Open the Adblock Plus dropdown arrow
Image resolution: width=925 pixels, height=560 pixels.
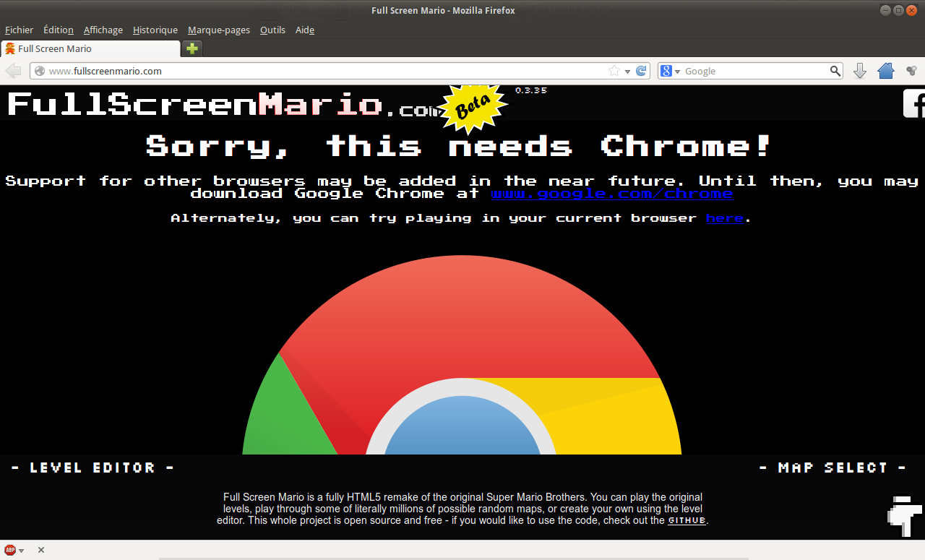pyautogui.click(x=21, y=551)
